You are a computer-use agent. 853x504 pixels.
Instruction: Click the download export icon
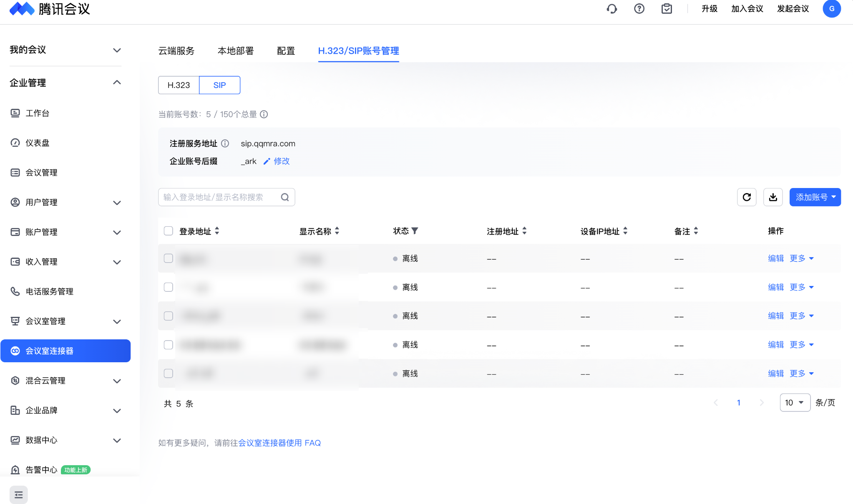coord(773,197)
